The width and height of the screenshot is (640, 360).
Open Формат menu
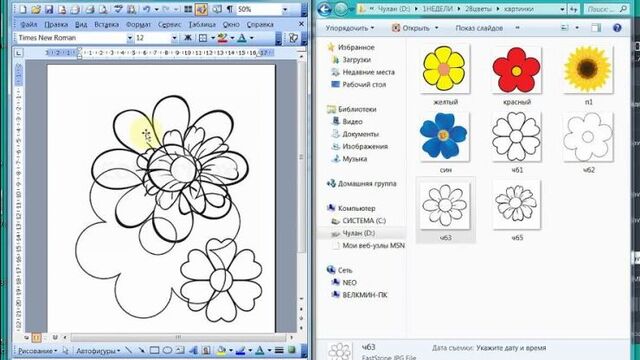138,24
